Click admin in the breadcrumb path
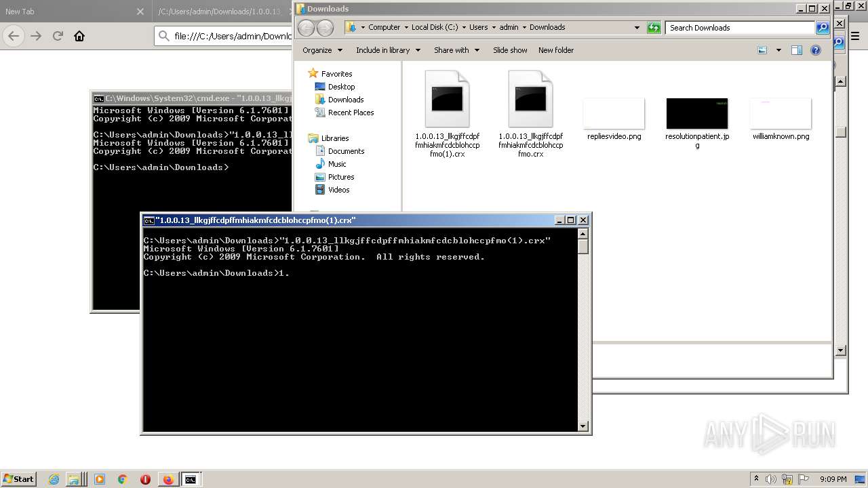868x488 pixels. 509,28
